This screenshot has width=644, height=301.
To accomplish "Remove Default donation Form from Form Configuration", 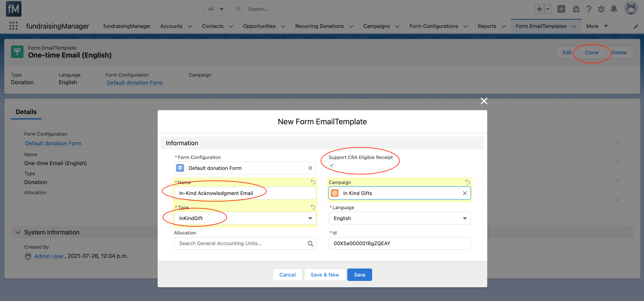I will pos(310,168).
